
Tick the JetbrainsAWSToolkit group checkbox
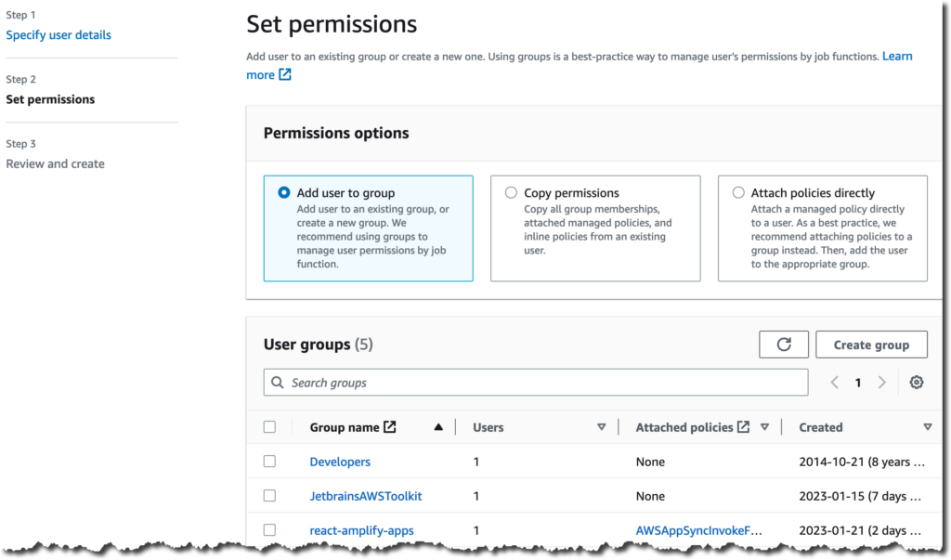269,496
